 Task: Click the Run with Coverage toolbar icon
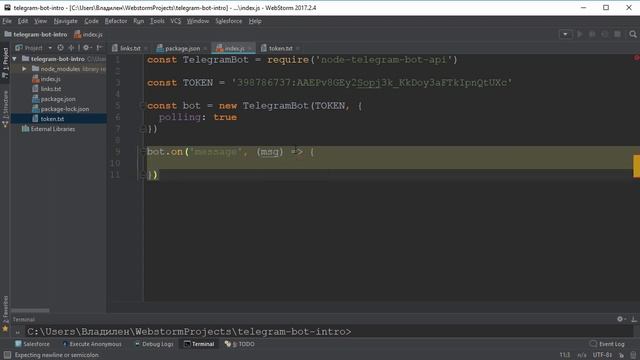[x=604, y=34]
